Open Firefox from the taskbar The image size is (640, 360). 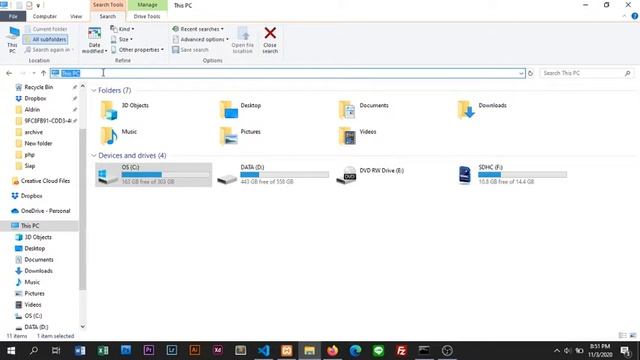coord(332,351)
